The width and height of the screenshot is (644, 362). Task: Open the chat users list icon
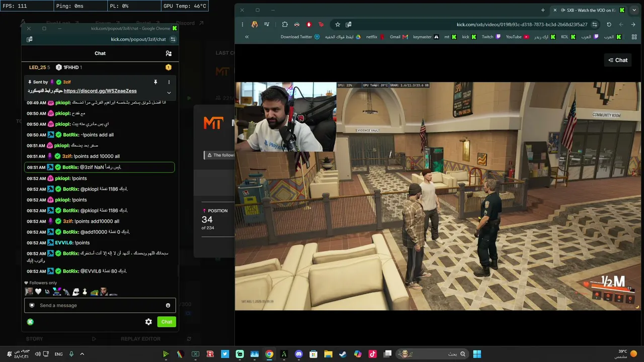[x=169, y=53]
